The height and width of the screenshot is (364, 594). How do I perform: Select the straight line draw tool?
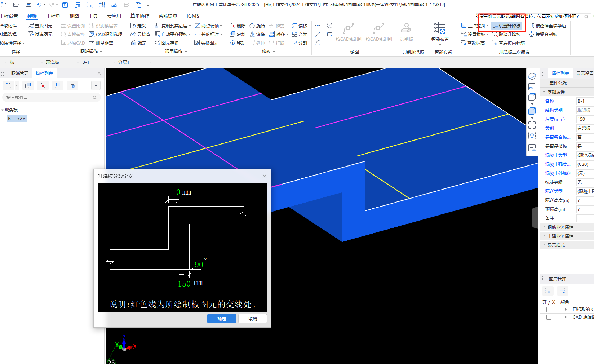coord(318,34)
